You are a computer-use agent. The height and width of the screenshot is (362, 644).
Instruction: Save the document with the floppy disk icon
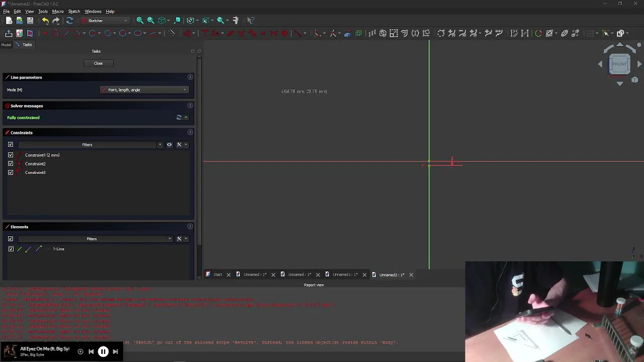30,21
